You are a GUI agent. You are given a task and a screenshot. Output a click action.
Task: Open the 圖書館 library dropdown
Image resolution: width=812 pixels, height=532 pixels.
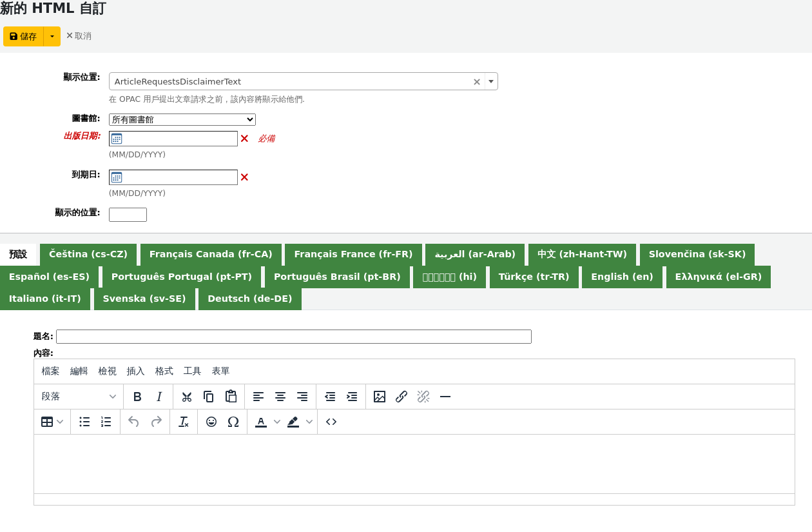pos(182,119)
